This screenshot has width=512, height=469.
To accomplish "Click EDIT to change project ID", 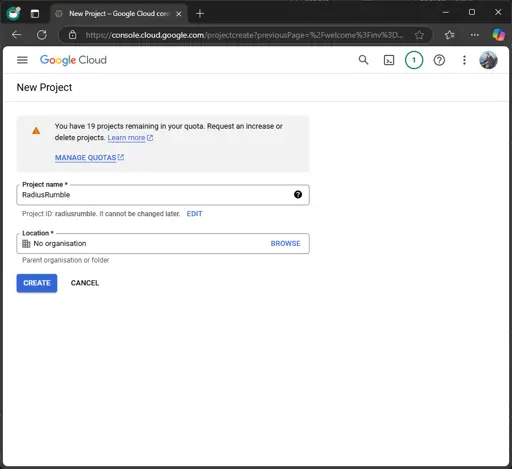I will pos(194,214).
